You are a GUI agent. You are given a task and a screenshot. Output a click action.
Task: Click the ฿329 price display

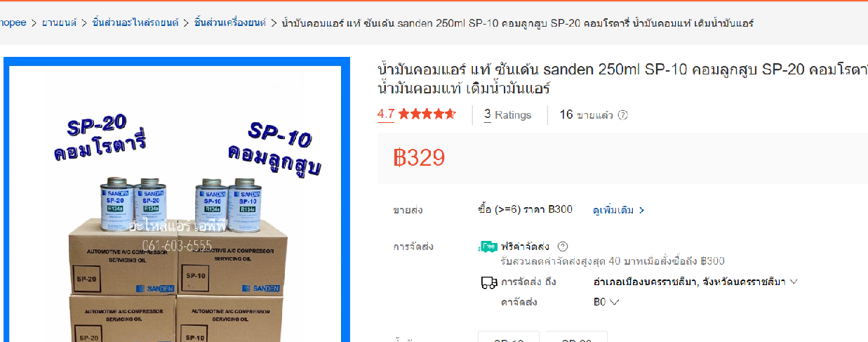click(419, 158)
